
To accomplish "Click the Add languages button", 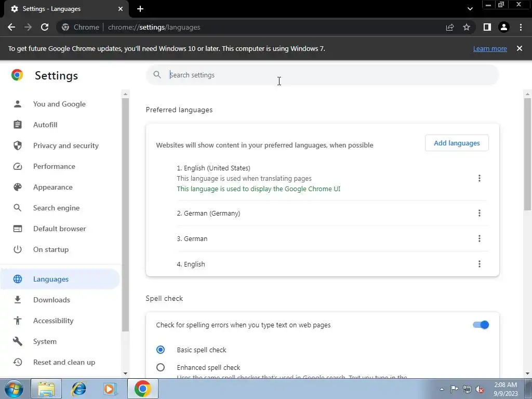I will [x=457, y=143].
